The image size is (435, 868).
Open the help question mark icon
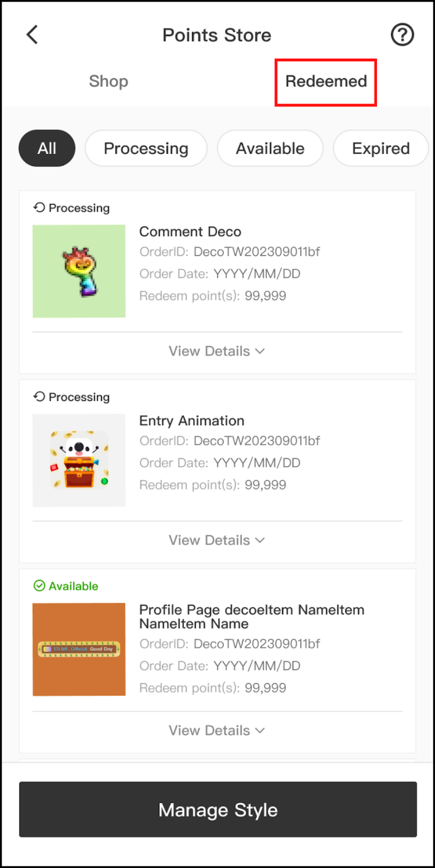(402, 35)
